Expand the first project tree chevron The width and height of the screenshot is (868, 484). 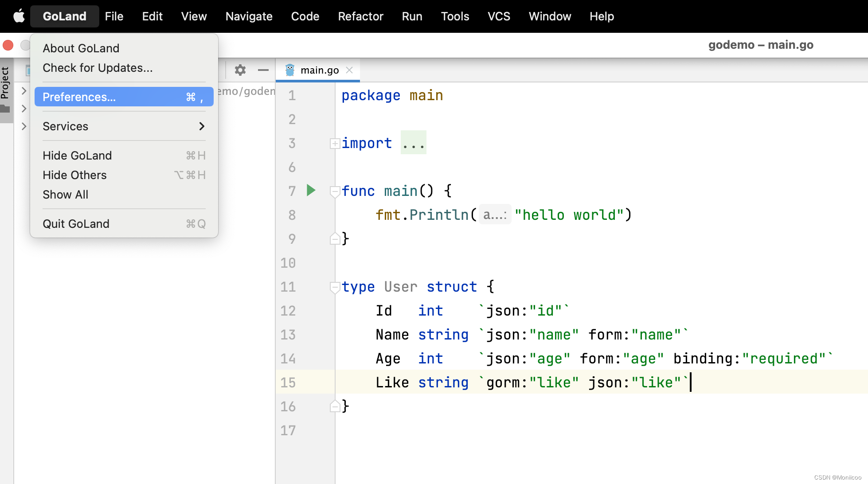(24, 91)
